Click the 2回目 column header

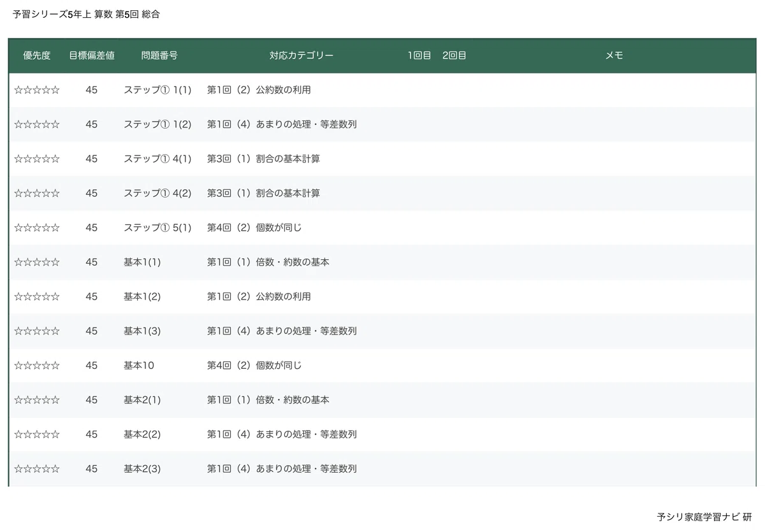[x=454, y=55]
